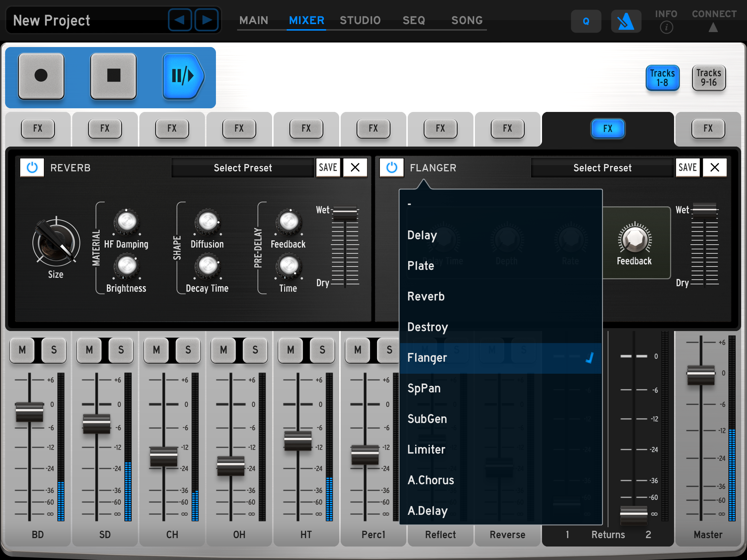The image size is (747, 560).
Task: Switch to the SEQ tab
Action: [414, 20]
